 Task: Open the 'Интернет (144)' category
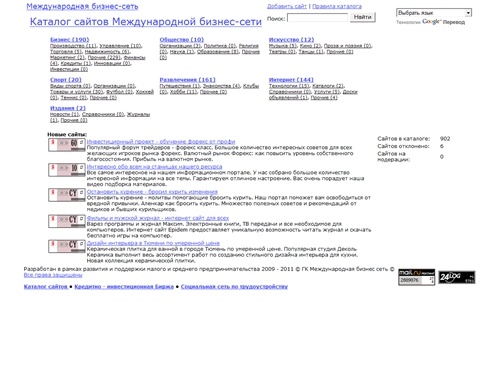click(x=291, y=80)
